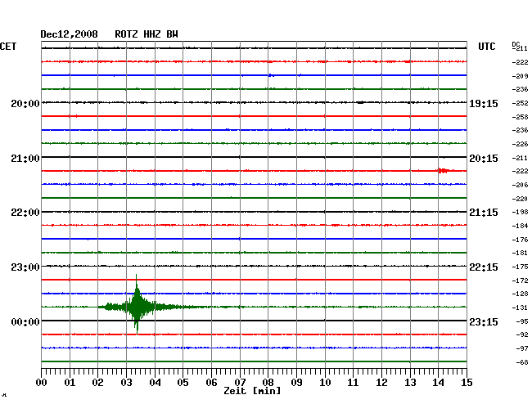Select minute tick label 10
Image resolution: width=532 pixels, height=404 pixels.
click(325, 382)
